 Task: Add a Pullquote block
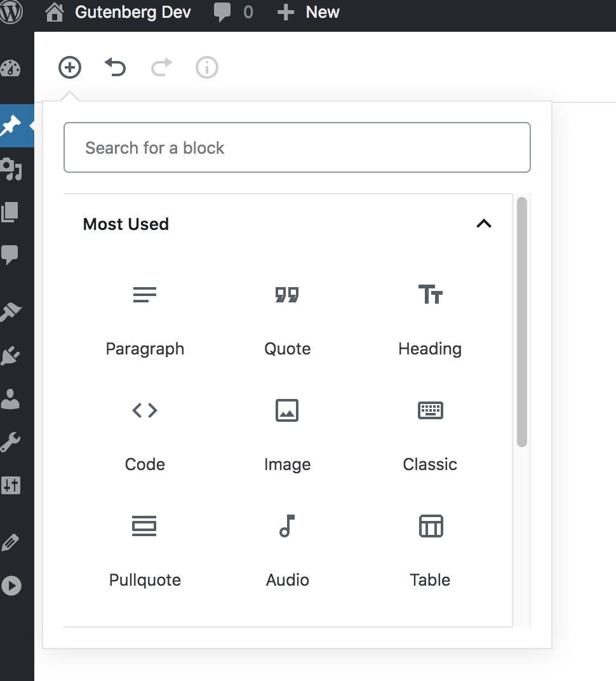pos(145,552)
